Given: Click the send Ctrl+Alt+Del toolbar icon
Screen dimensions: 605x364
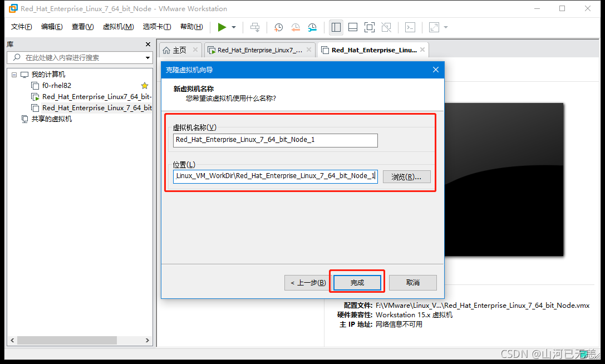Looking at the screenshot, I should 255,27.
